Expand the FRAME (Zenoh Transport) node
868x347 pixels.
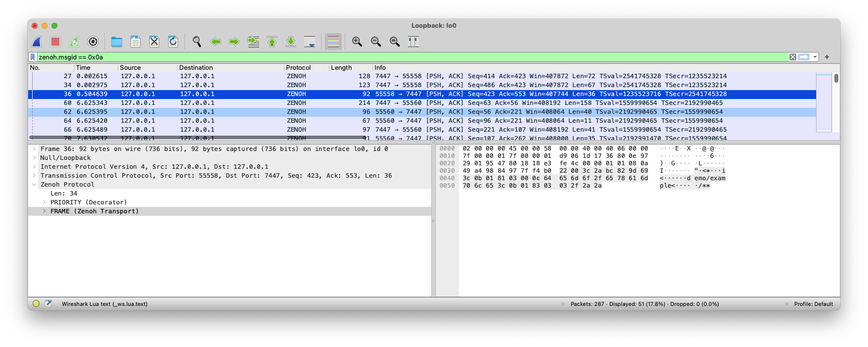click(45, 211)
